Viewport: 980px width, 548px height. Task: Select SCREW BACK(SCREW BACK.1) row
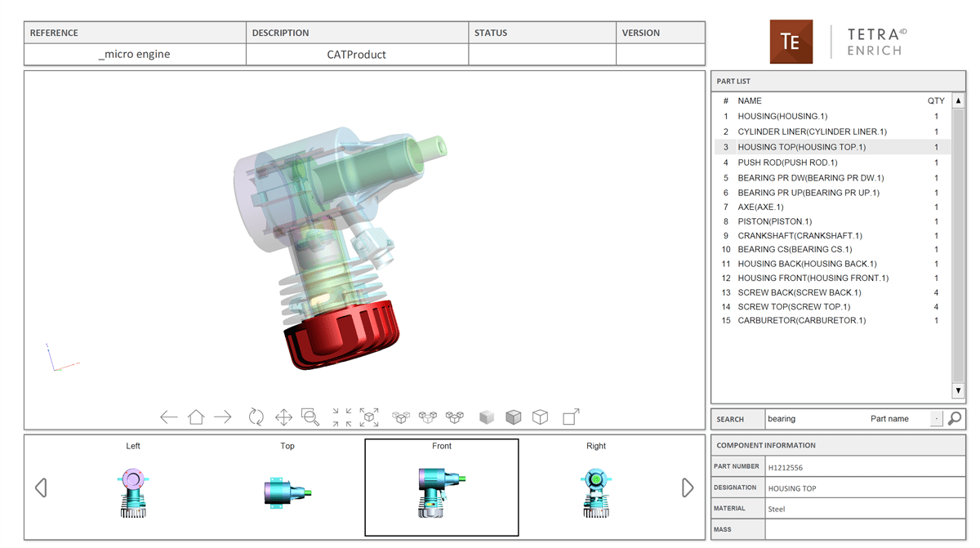point(832,292)
